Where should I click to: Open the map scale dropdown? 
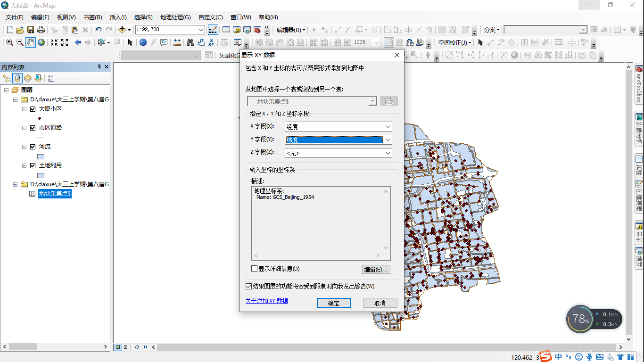[x=201, y=30]
